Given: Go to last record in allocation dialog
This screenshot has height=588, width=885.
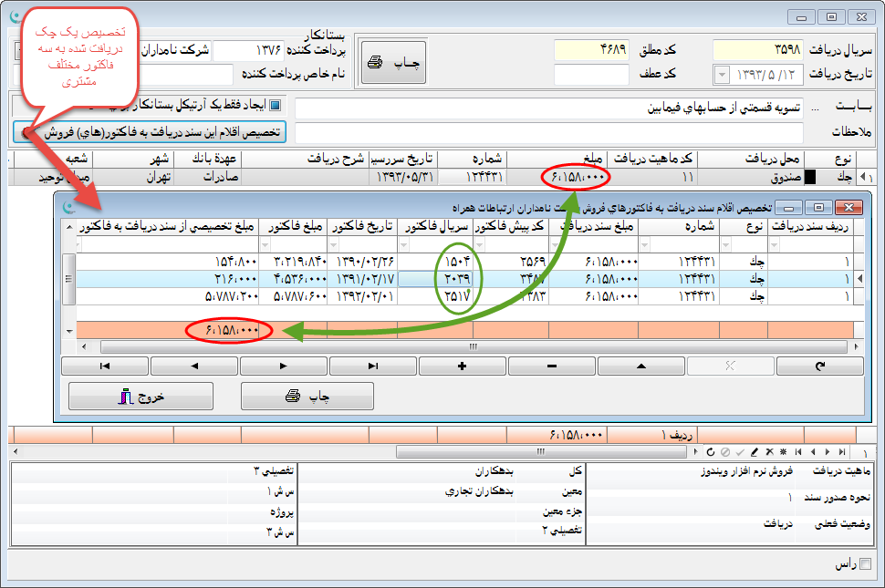Looking at the screenshot, I should click(372, 366).
